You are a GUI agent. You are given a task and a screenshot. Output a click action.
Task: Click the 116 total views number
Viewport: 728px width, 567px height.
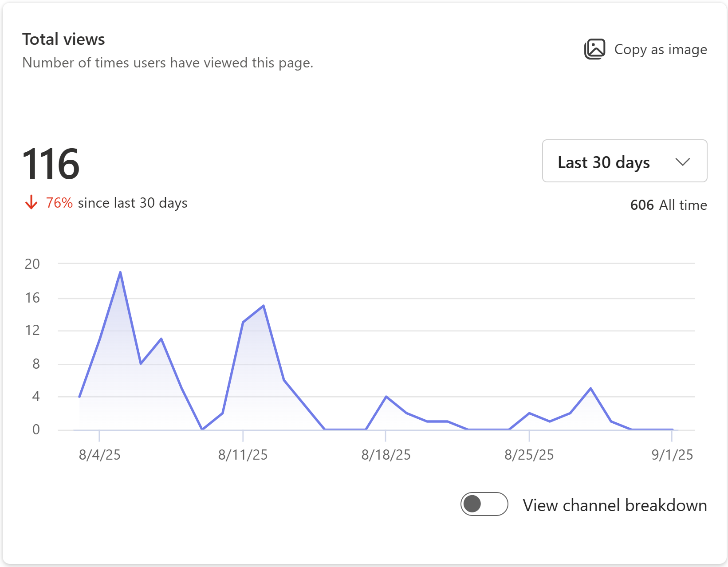51,165
